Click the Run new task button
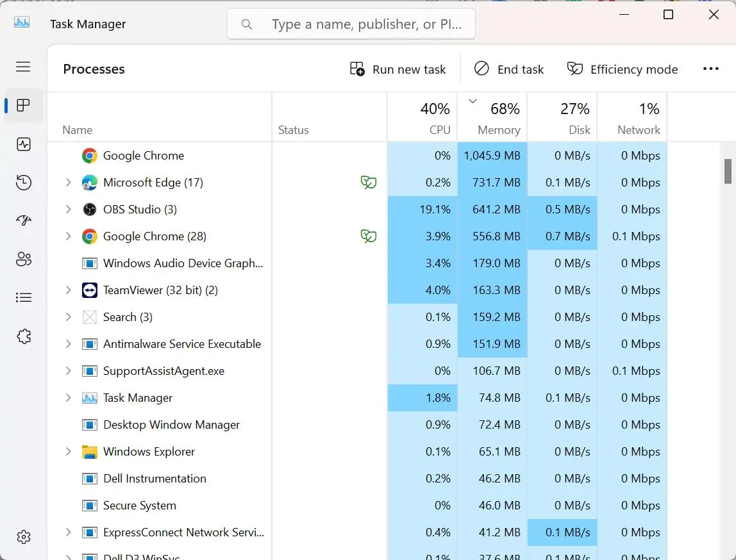The height and width of the screenshot is (560, 736). [x=397, y=69]
